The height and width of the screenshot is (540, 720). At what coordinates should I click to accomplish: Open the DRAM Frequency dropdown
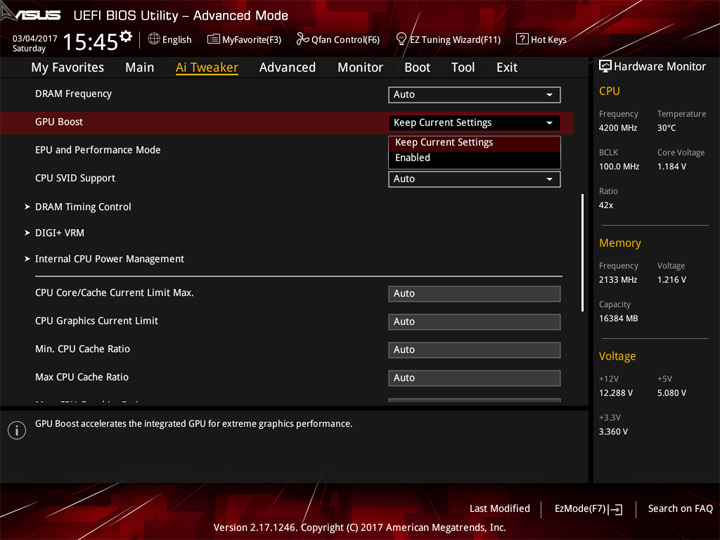click(474, 95)
